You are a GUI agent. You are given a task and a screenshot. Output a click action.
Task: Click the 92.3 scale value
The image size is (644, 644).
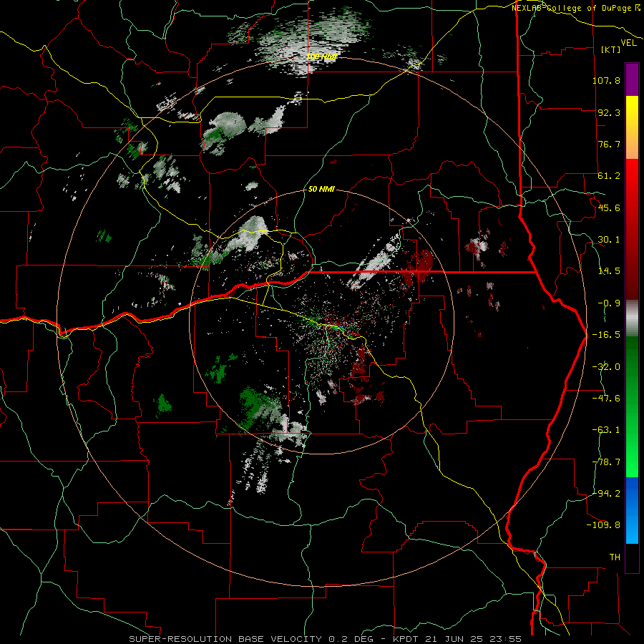[609, 112]
